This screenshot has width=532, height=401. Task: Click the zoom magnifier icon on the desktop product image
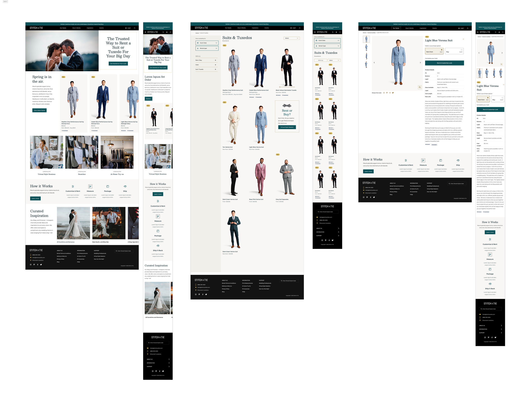point(420,87)
